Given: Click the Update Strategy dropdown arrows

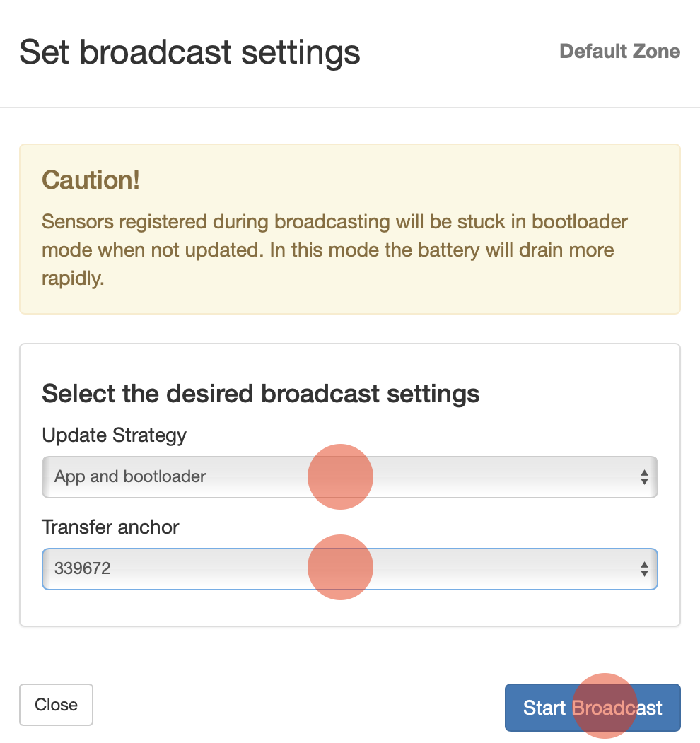Looking at the screenshot, I should point(644,477).
